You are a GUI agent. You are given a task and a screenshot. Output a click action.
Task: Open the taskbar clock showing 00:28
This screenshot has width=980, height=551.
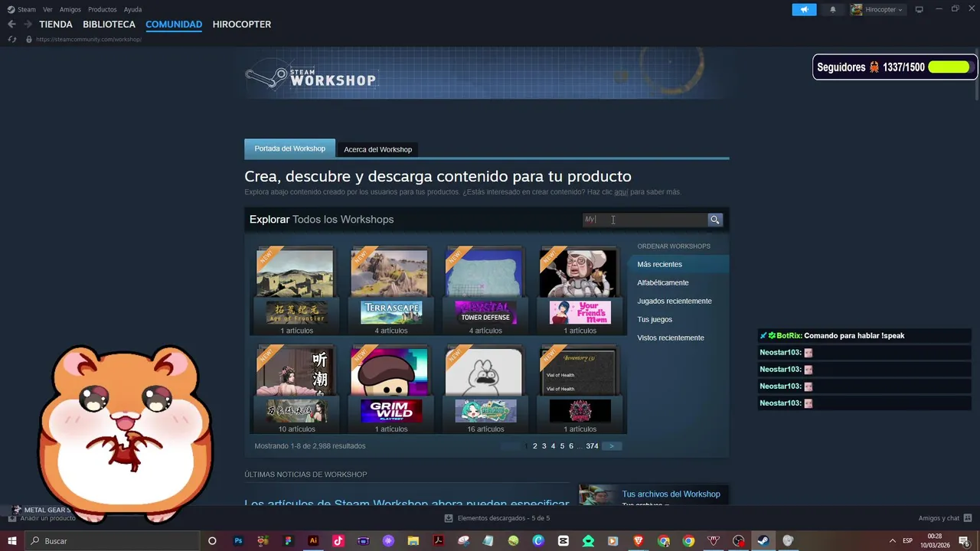[935, 541]
